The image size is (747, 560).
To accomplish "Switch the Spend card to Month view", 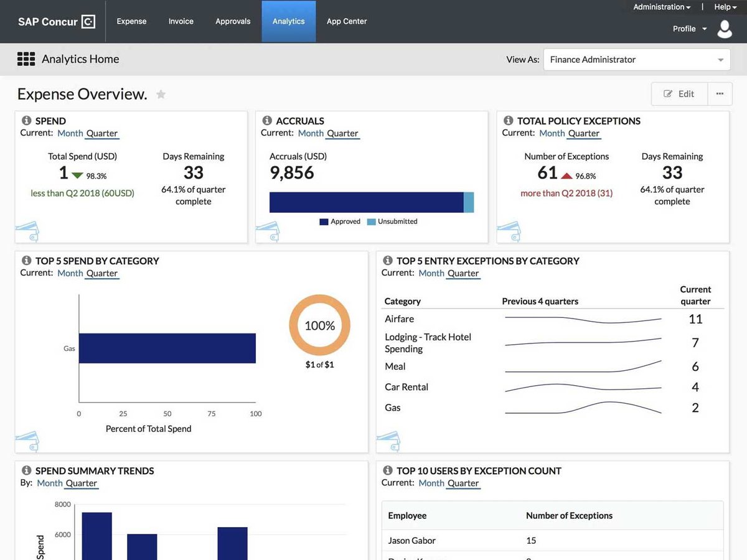I will tap(70, 133).
